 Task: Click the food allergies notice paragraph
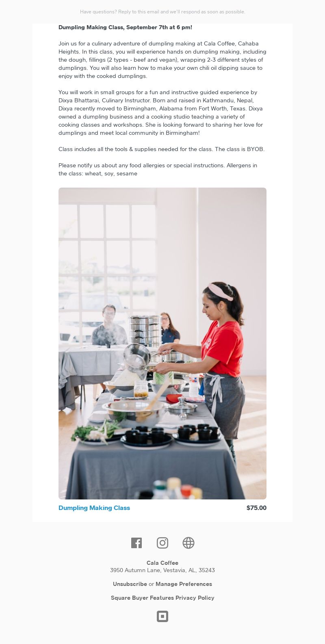[x=158, y=169]
